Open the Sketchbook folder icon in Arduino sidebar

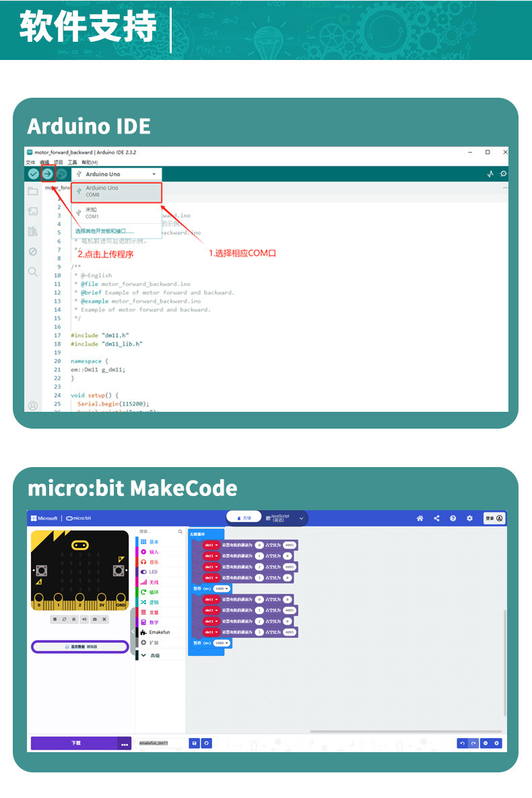pos(33,191)
